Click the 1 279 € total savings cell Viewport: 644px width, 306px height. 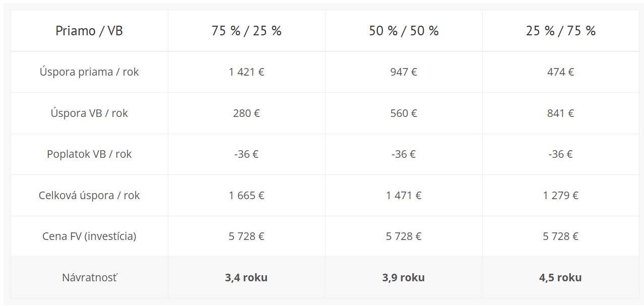pyautogui.click(x=561, y=196)
